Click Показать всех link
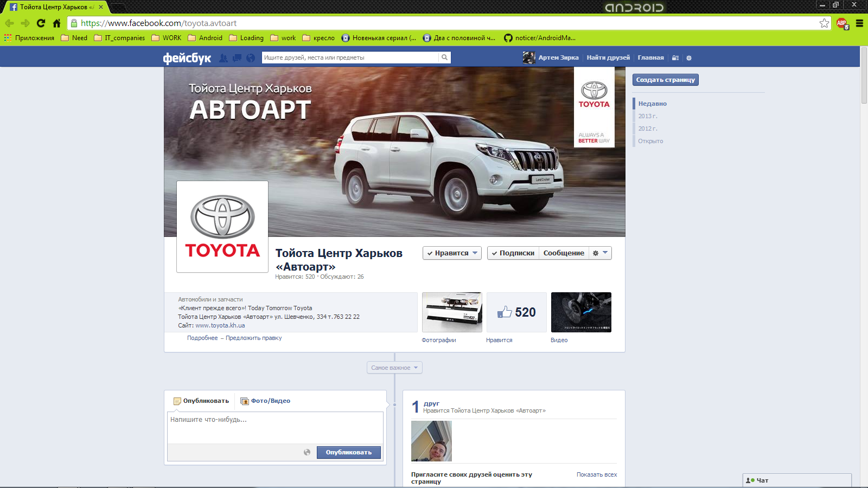The height and width of the screenshot is (488, 868). tap(597, 474)
